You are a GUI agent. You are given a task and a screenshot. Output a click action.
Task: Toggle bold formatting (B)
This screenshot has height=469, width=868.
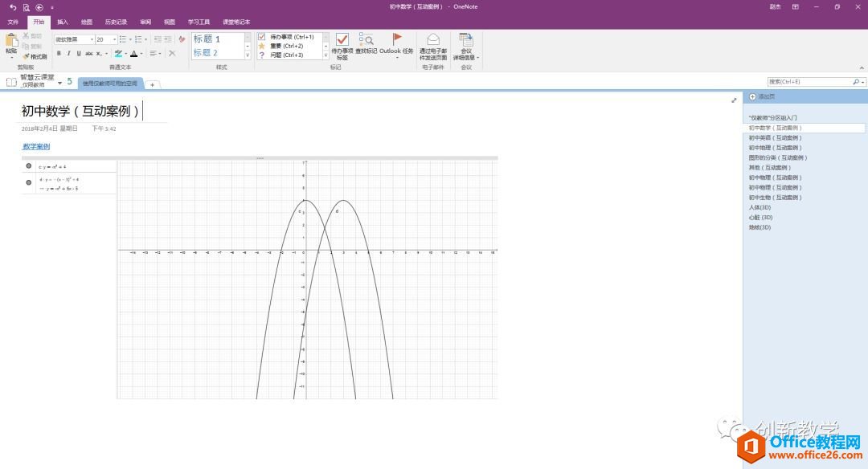pos(59,54)
